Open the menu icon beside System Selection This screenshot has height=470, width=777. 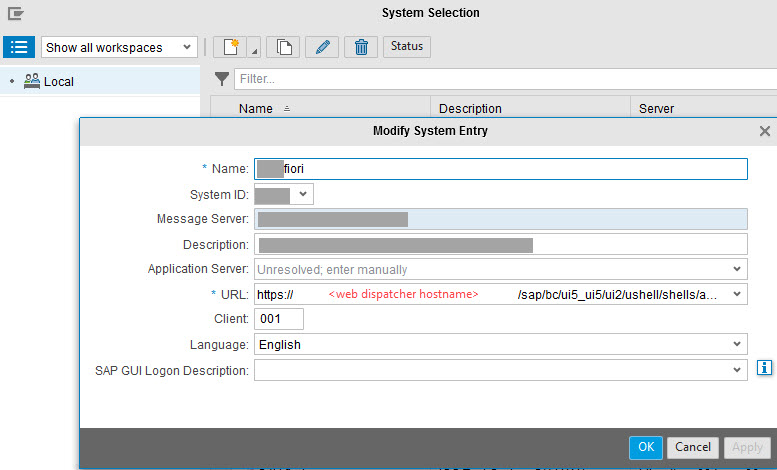point(15,13)
